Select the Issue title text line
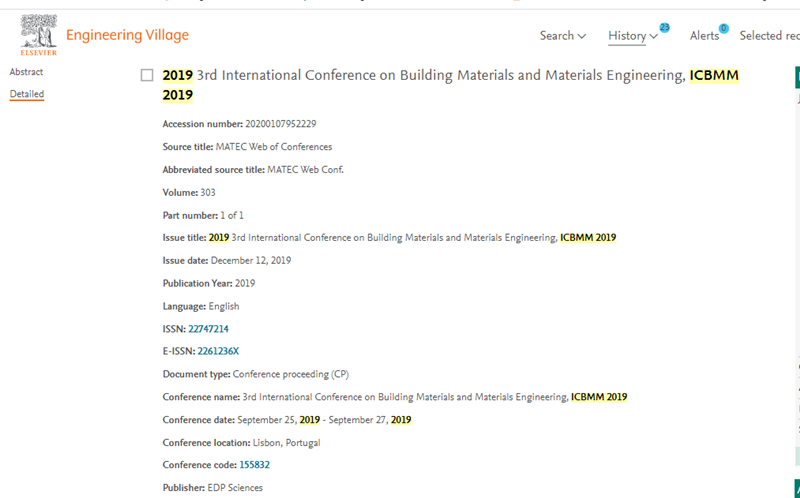800x498 pixels. [389, 238]
